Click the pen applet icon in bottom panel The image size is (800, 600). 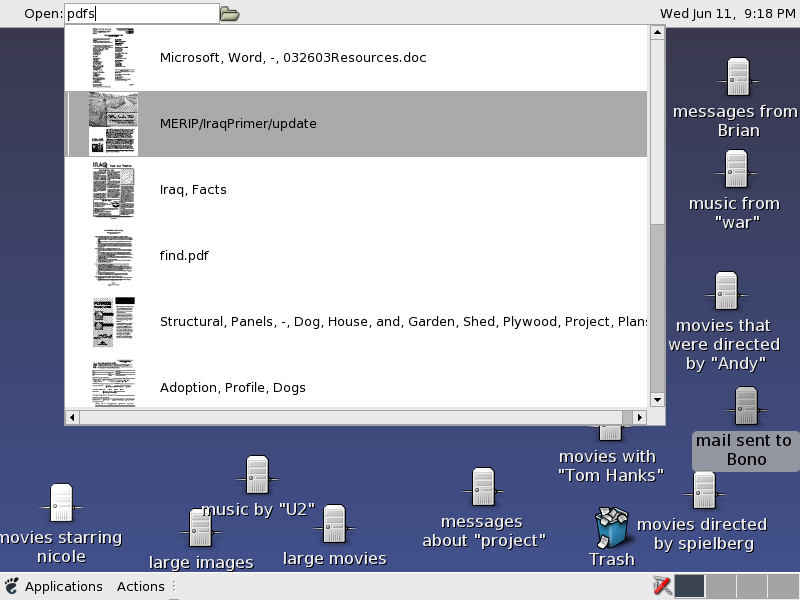tap(661, 586)
